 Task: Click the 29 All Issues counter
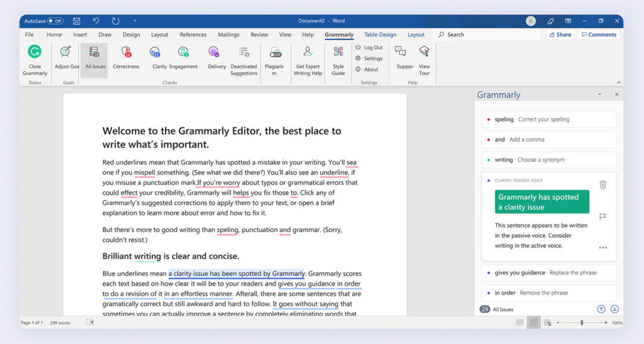pyautogui.click(x=496, y=309)
